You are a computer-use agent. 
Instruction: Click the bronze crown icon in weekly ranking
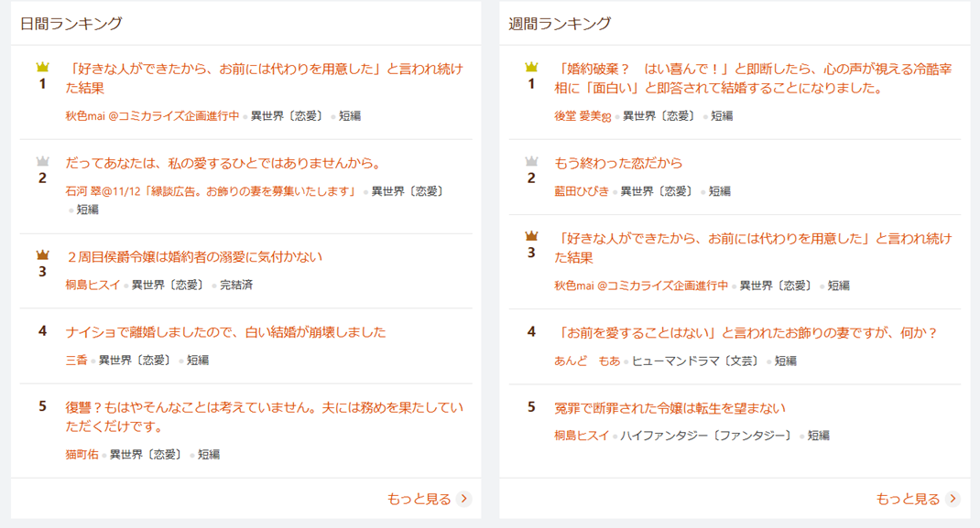pyautogui.click(x=531, y=236)
